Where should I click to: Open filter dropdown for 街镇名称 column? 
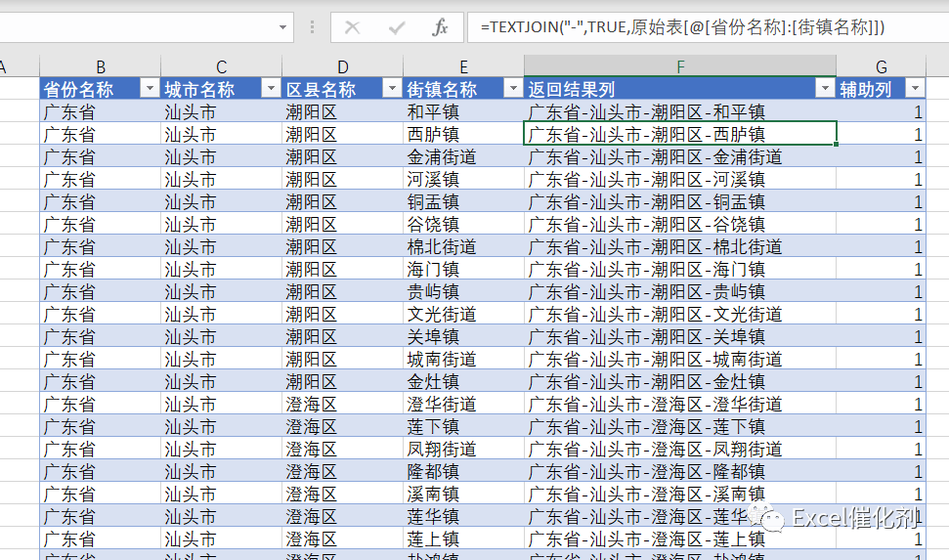pos(513,89)
